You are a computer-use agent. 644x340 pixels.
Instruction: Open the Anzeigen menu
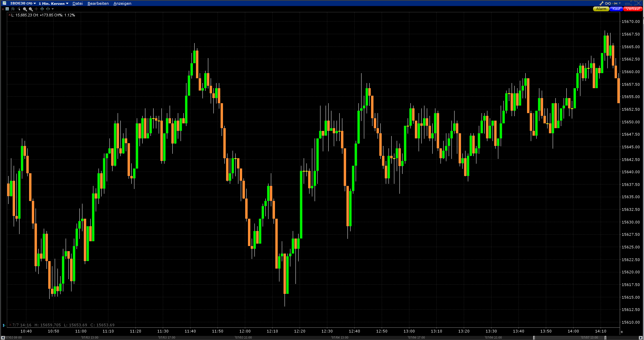122,3
